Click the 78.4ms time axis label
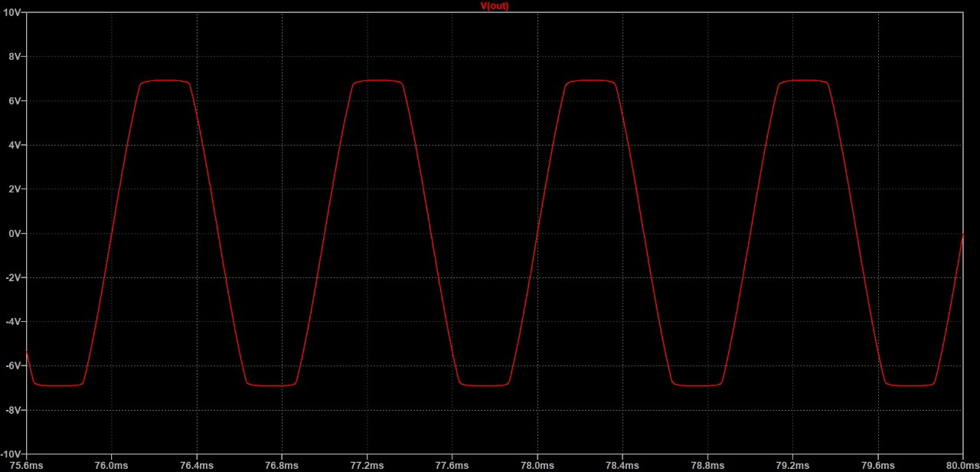 click(x=622, y=464)
